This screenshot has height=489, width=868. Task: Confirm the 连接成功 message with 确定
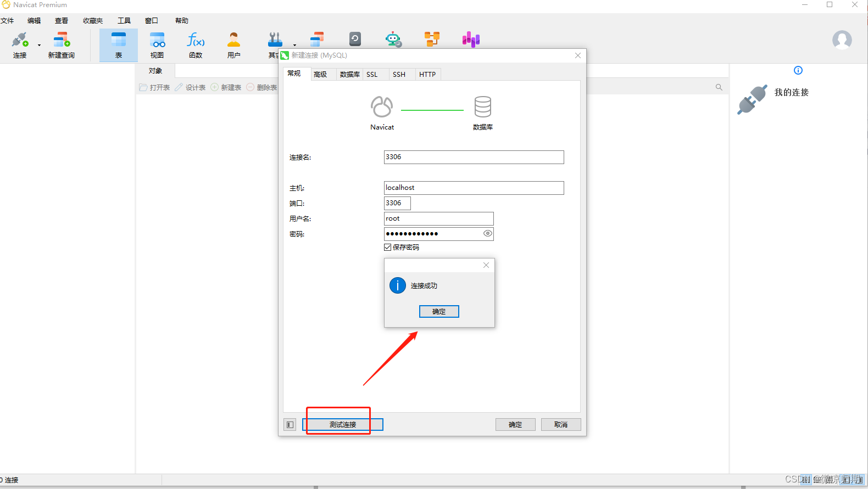tap(439, 312)
